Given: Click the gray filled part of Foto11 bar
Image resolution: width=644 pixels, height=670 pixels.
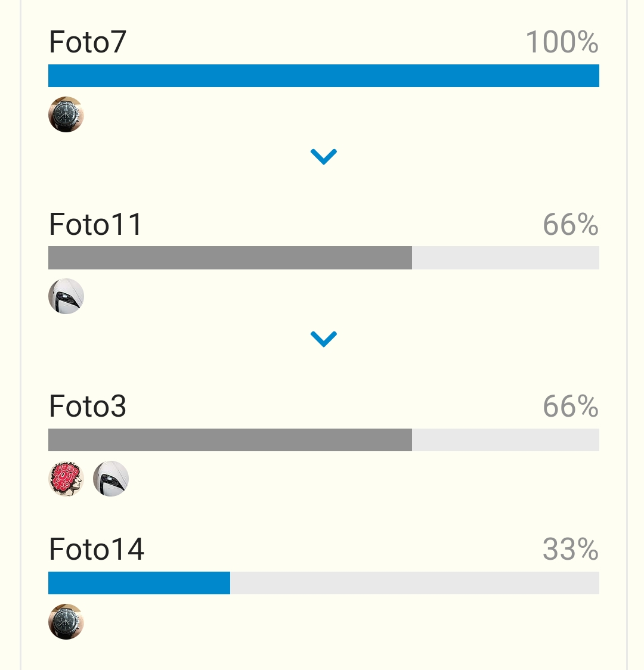Looking at the screenshot, I should tap(230, 258).
